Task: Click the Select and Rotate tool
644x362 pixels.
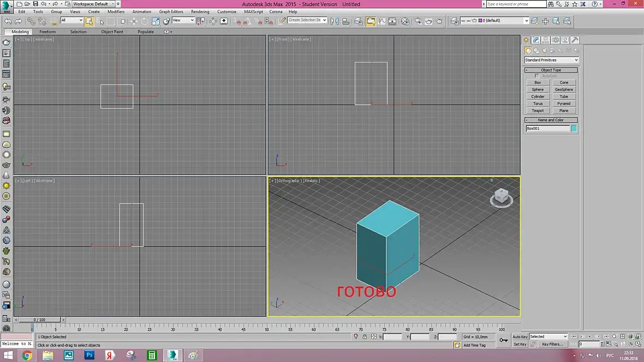Action: click(145, 21)
